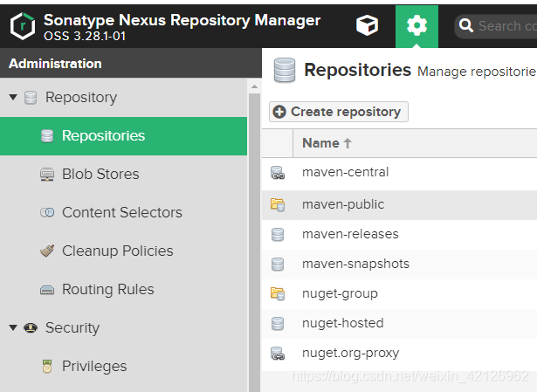Click the Repositories sidebar item icon
The width and height of the screenshot is (537, 392).
click(47, 136)
